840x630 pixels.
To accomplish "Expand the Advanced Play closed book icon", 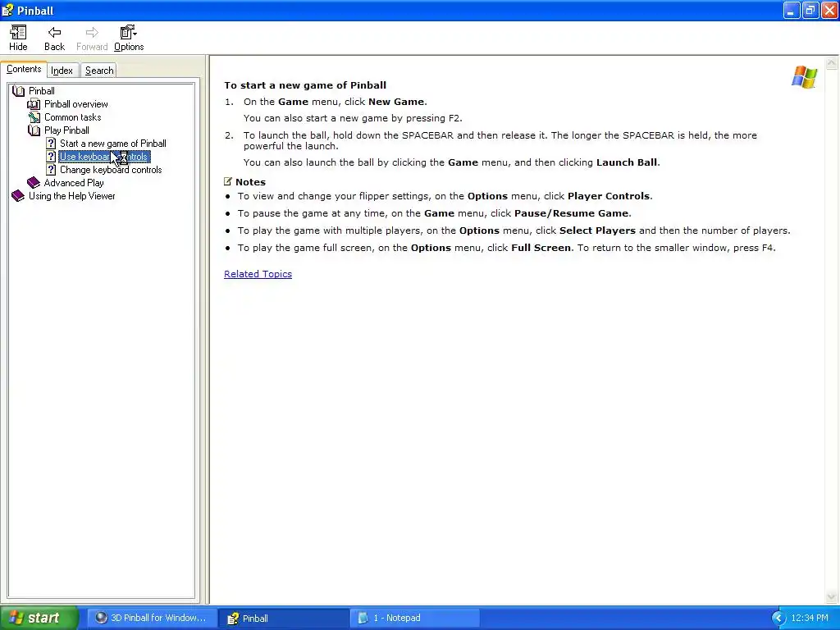I will coord(33,183).
